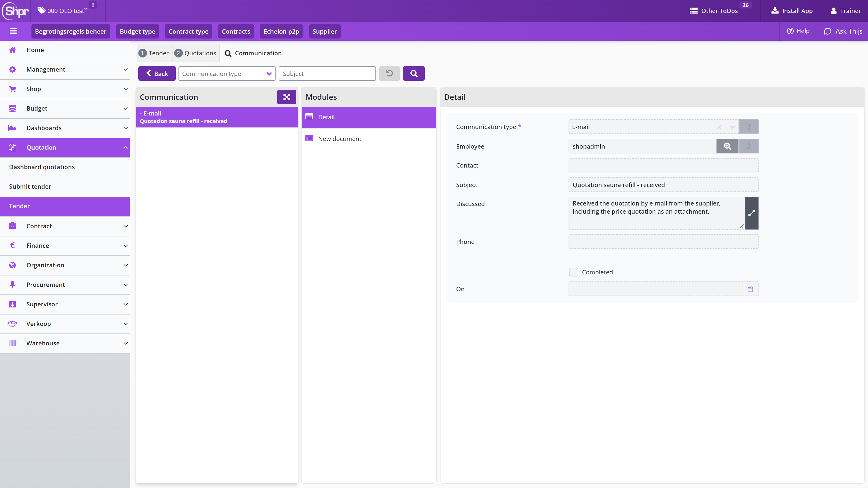Click the purple search magnifier button

414,73
